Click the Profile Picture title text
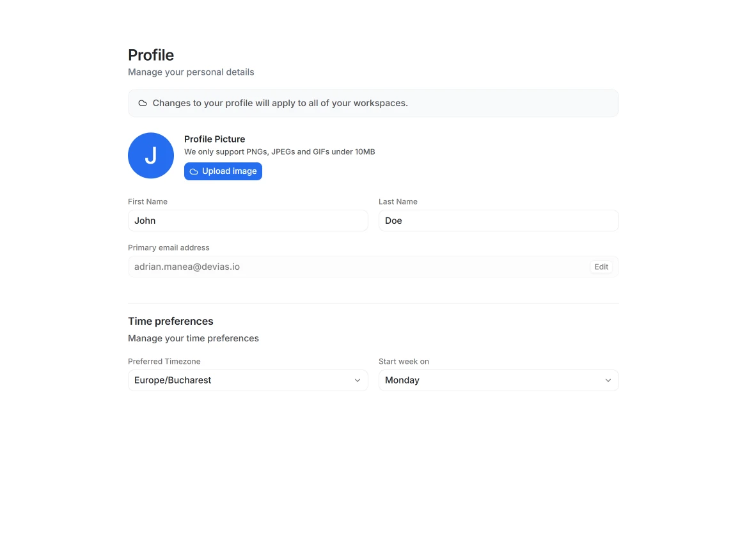Viewport: 747px width, 560px height. 214,139
